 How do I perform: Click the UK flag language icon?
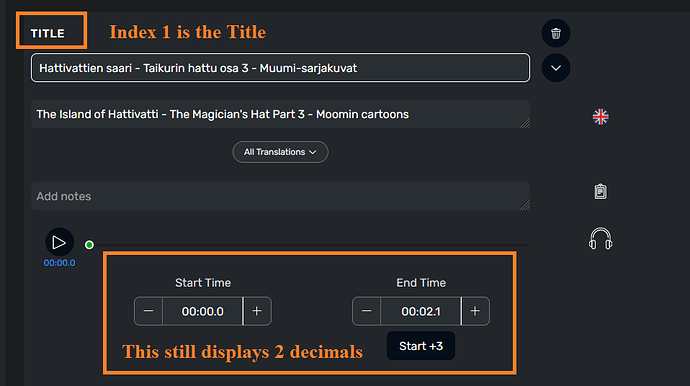point(600,117)
